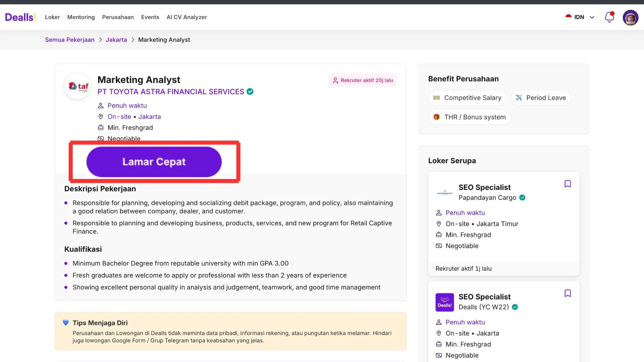Go to Semua Pekerjaan breadcrumb
This screenshot has width=644, height=362.
[x=70, y=40]
